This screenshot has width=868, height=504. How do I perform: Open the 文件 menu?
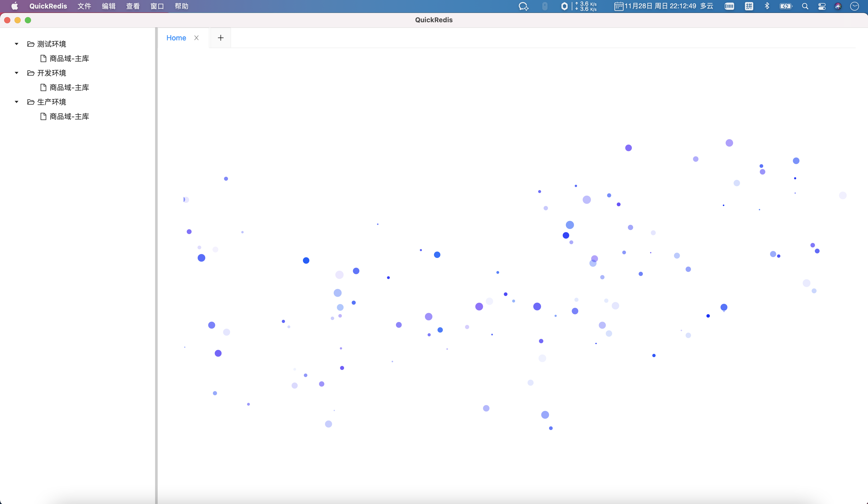84,6
